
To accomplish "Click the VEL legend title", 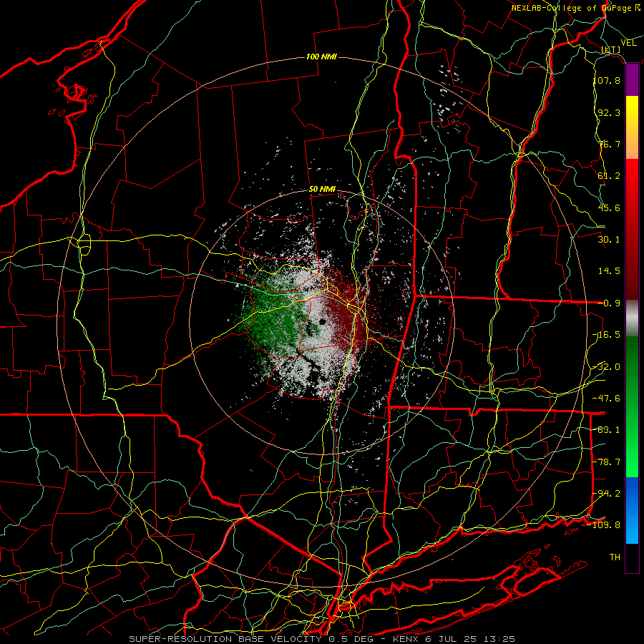I will tap(629, 43).
